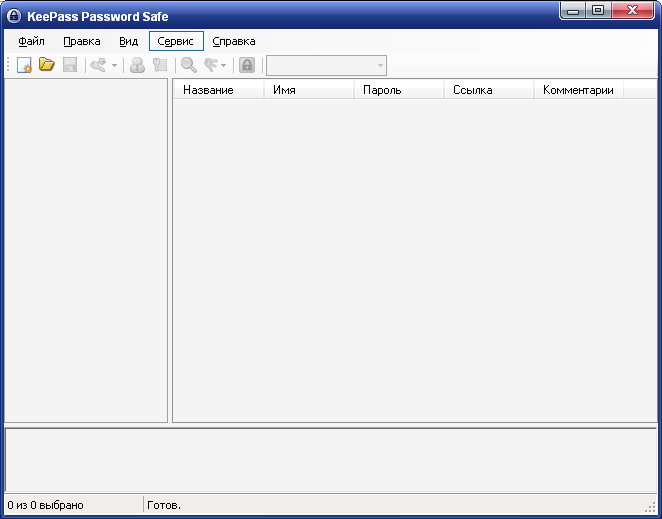Open the Файл menu
The height and width of the screenshot is (519, 662).
coord(31,41)
